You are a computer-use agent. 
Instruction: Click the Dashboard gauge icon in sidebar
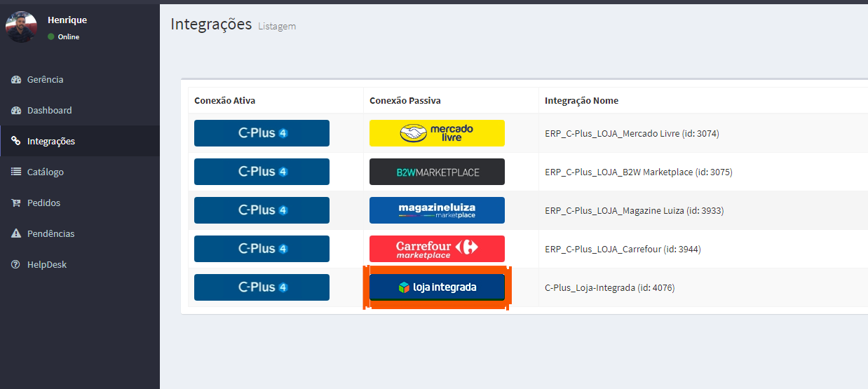pyautogui.click(x=16, y=111)
